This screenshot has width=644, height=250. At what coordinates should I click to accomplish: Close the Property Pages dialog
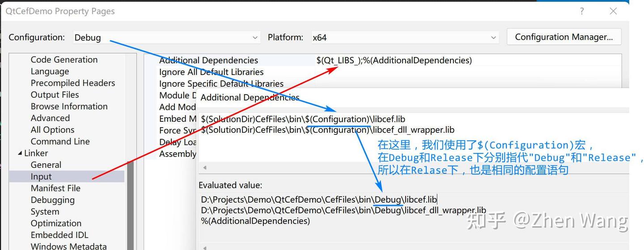(613, 12)
